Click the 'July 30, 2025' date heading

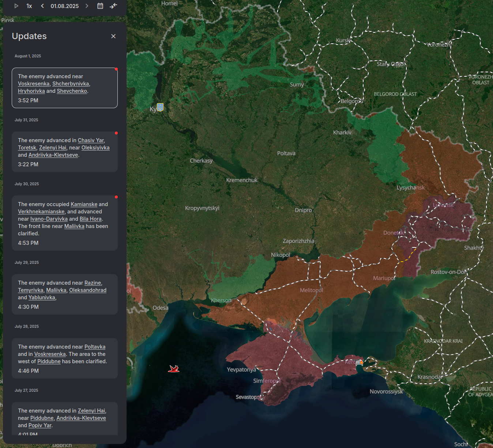(27, 184)
